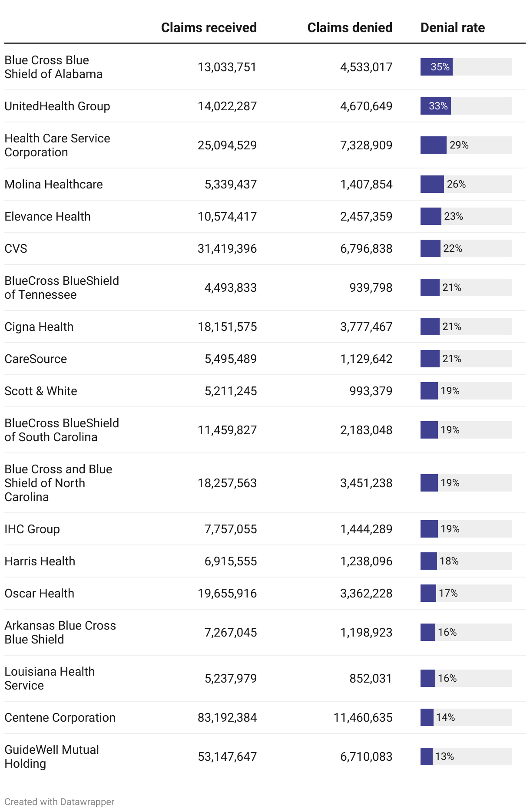Click claims denied value 1,129,642
530x812 pixels.
tap(366, 359)
